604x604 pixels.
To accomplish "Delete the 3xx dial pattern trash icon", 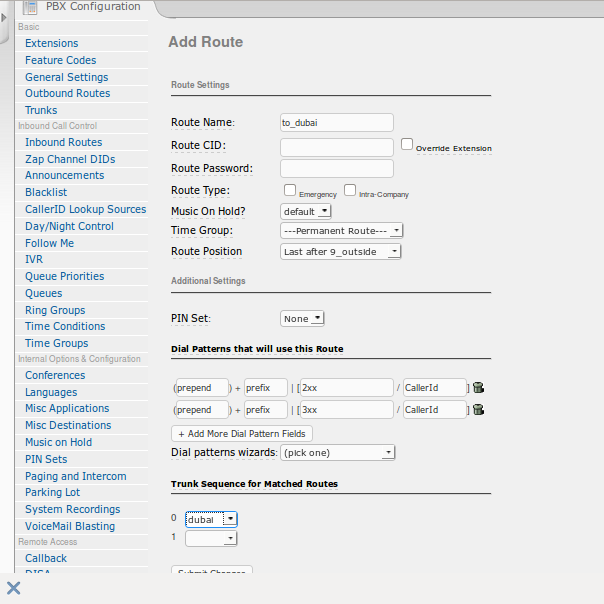I will pyautogui.click(x=478, y=409).
